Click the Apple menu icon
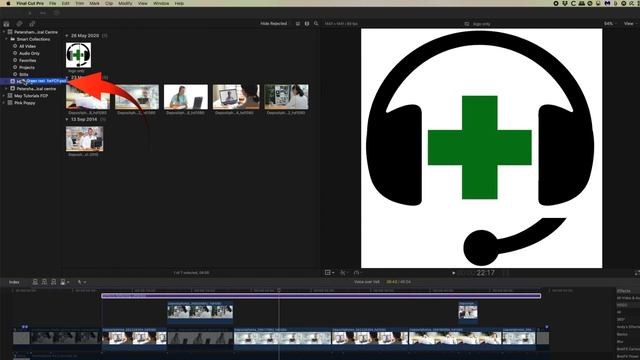 click(7, 3)
